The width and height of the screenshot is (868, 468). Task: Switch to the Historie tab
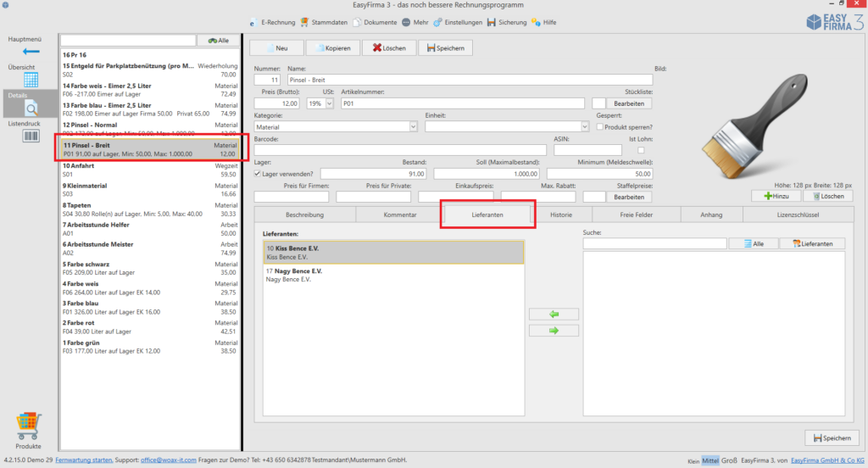tap(561, 214)
